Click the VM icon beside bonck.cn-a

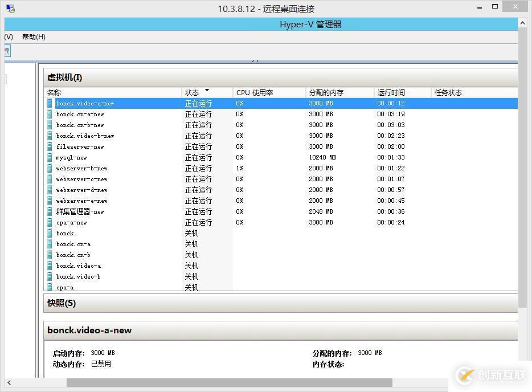pos(50,244)
